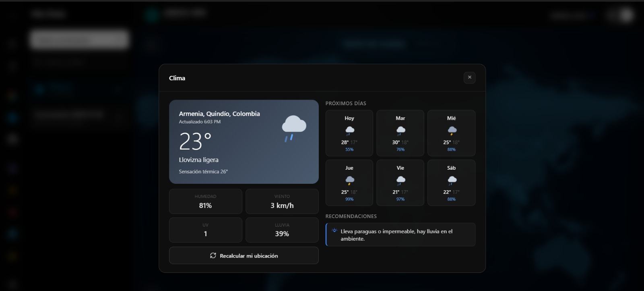
Task: Click 'Sensación térmica 26°' text
Action: (203, 172)
